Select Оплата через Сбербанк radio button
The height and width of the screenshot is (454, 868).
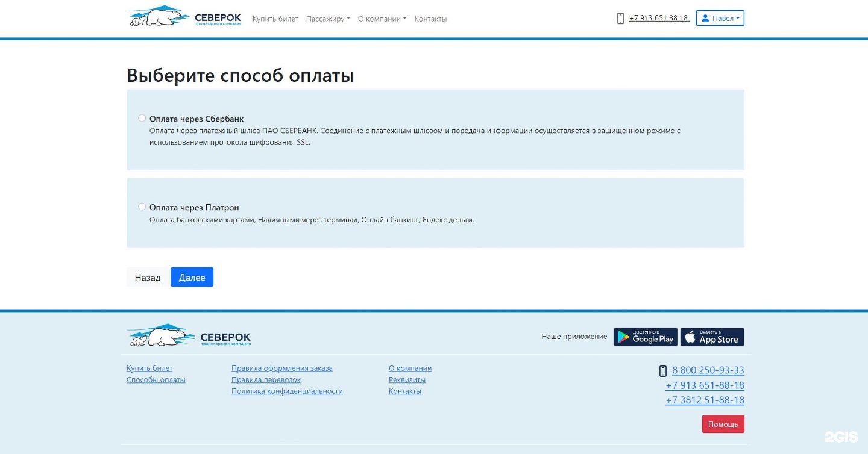[142, 118]
